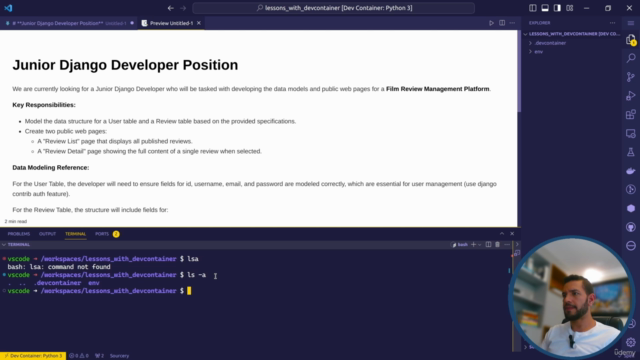
Task: Open editor More Actions ellipsis
Action: [x=512, y=23]
